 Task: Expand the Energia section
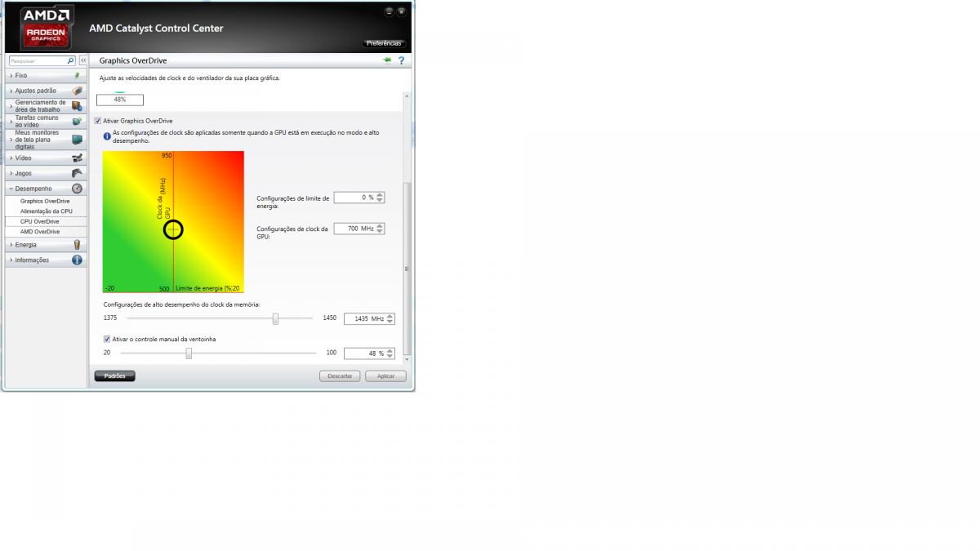click(45, 244)
